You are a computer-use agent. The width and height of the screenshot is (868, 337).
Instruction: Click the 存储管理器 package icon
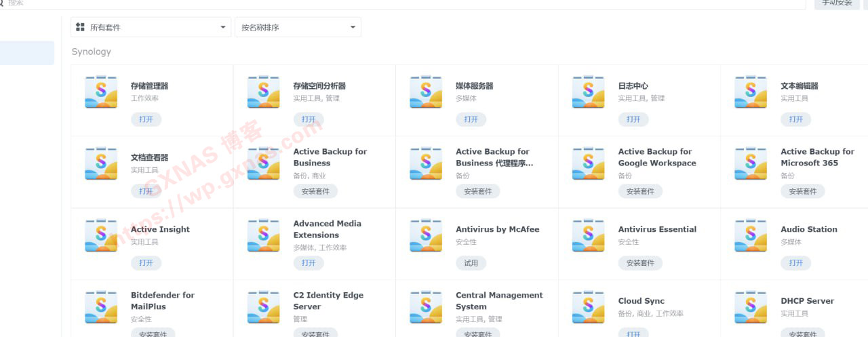(101, 92)
